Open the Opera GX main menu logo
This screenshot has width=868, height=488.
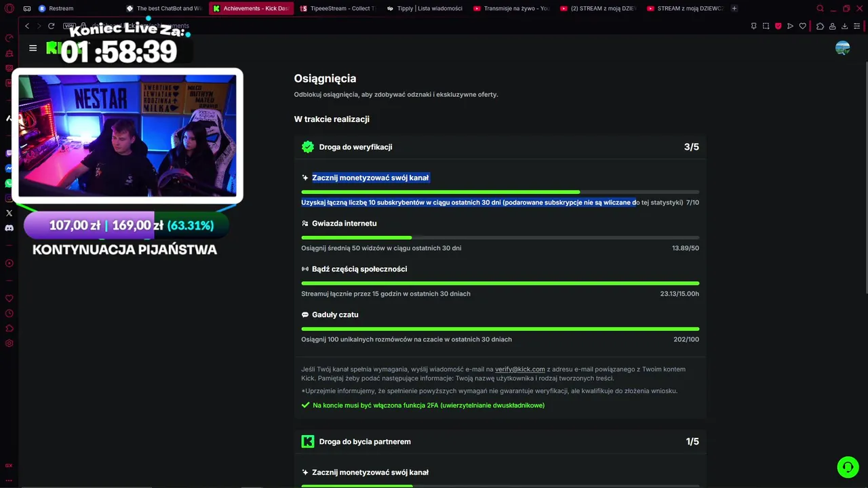click(x=9, y=9)
